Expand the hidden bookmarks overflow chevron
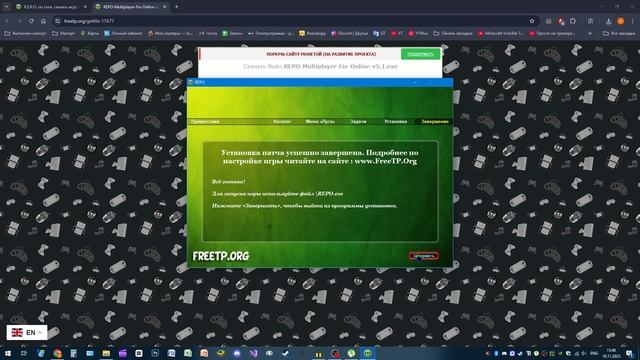The height and width of the screenshot is (360, 640). (x=590, y=33)
